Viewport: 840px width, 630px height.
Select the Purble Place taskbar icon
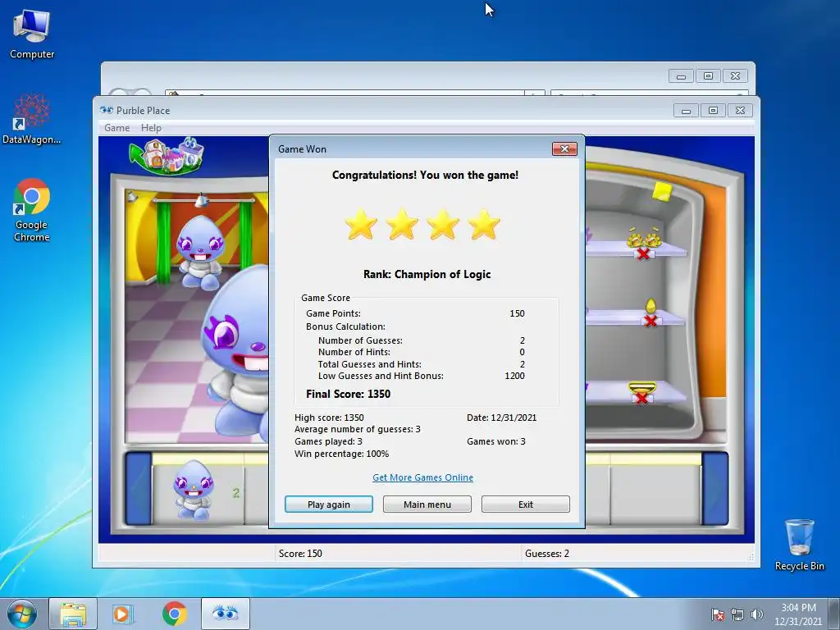225,614
